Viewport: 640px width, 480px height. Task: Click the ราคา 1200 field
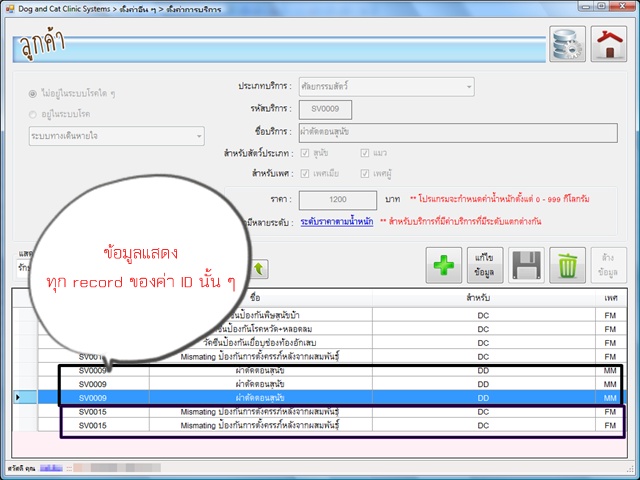[338, 200]
